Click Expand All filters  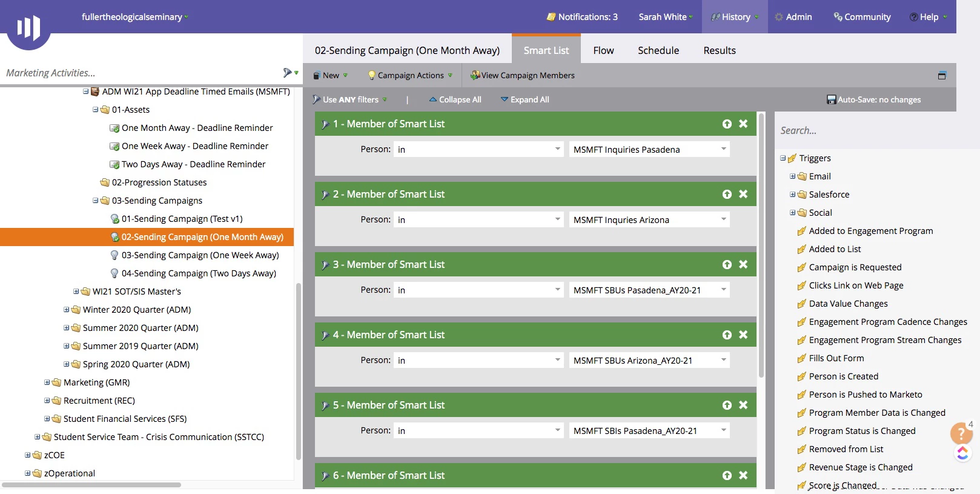tap(525, 99)
